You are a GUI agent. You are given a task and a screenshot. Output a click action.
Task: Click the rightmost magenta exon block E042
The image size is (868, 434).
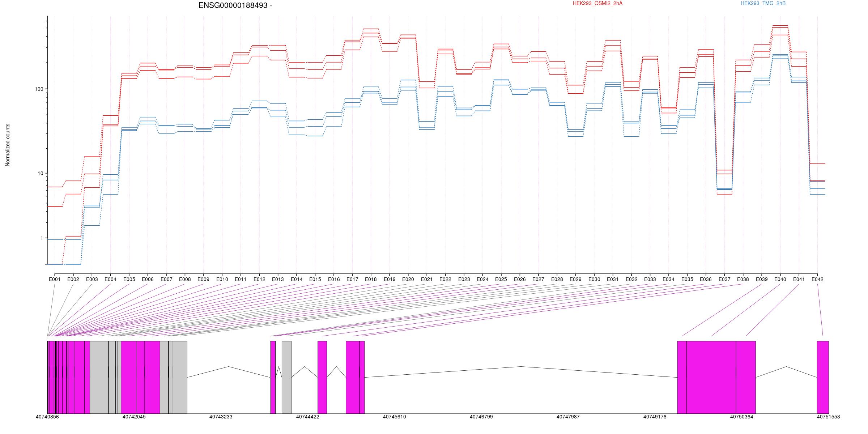point(823,377)
